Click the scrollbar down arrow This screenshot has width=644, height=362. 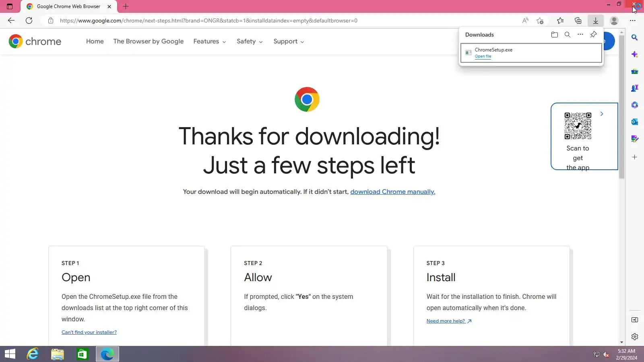[622, 342]
